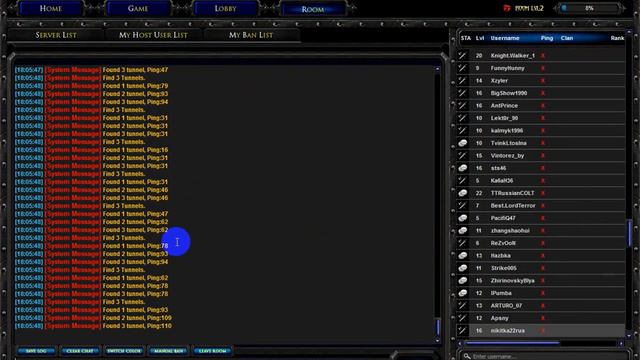The height and width of the screenshot is (360, 640).
Task: Click chat-bubble status icon for TvinkLtosina
Action: tap(462, 143)
